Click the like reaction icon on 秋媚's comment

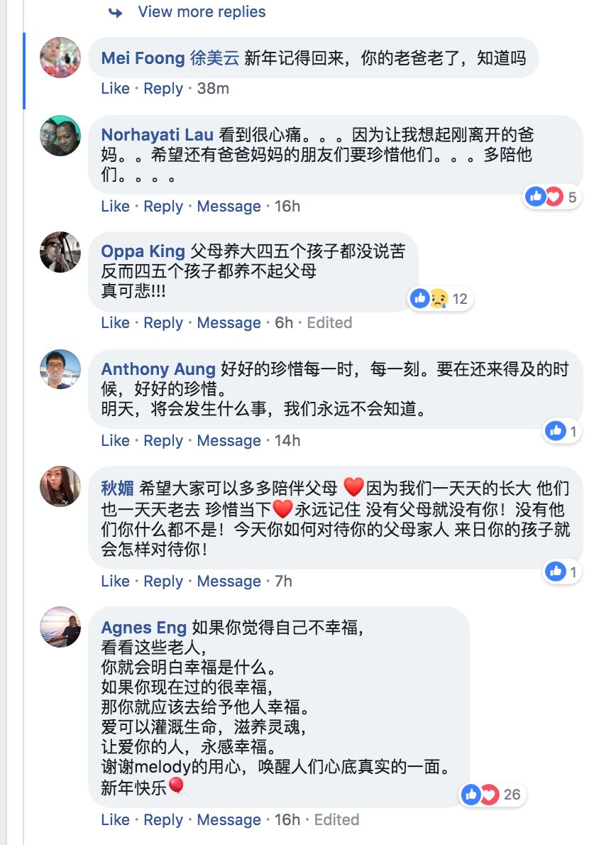pyautogui.click(x=556, y=572)
